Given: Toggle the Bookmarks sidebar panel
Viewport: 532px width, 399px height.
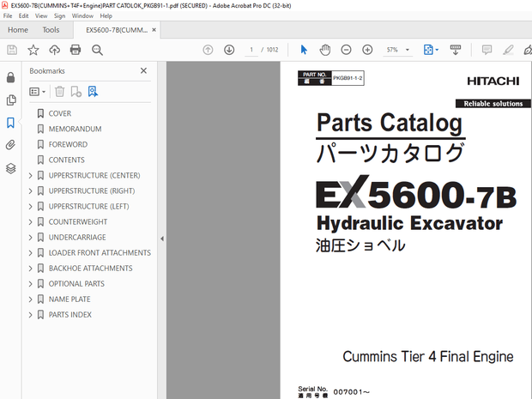Looking at the screenshot, I should [10, 123].
